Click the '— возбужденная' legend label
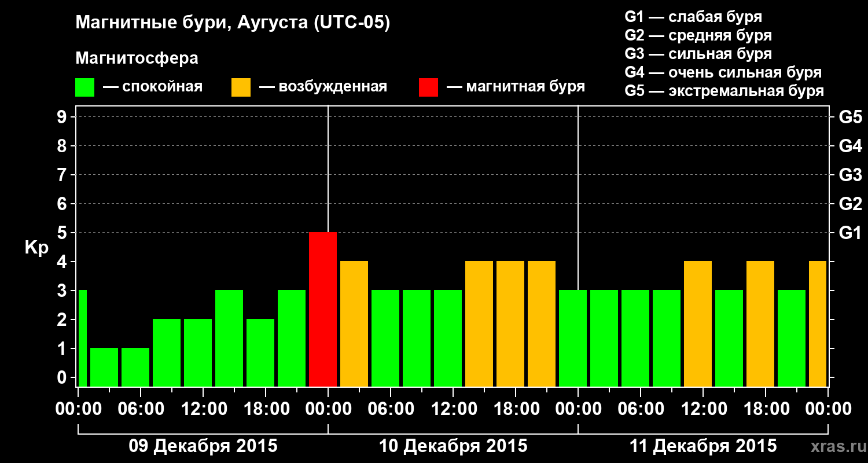Viewport: 868px width, 463px height. point(323,87)
